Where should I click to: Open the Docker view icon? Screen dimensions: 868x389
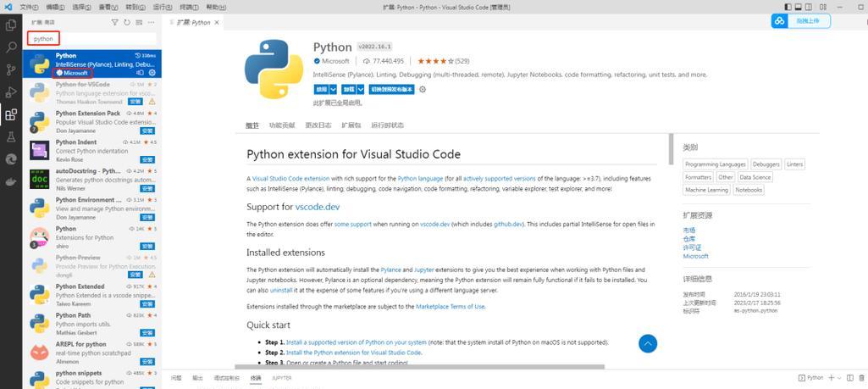click(10, 181)
